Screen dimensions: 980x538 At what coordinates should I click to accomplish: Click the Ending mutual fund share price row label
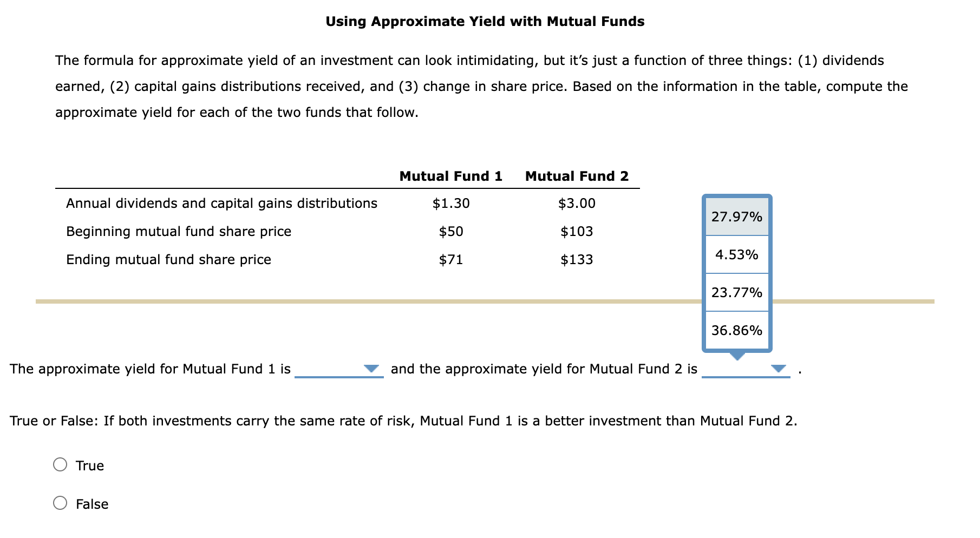(x=168, y=259)
